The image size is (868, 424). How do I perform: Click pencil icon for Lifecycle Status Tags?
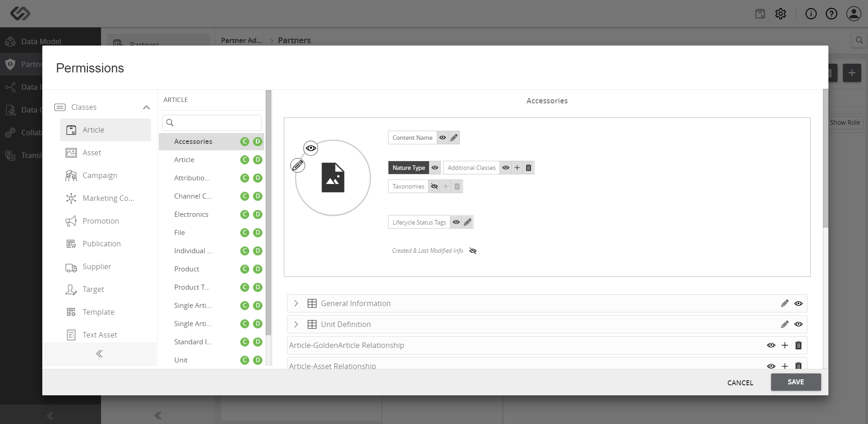(468, 222)
